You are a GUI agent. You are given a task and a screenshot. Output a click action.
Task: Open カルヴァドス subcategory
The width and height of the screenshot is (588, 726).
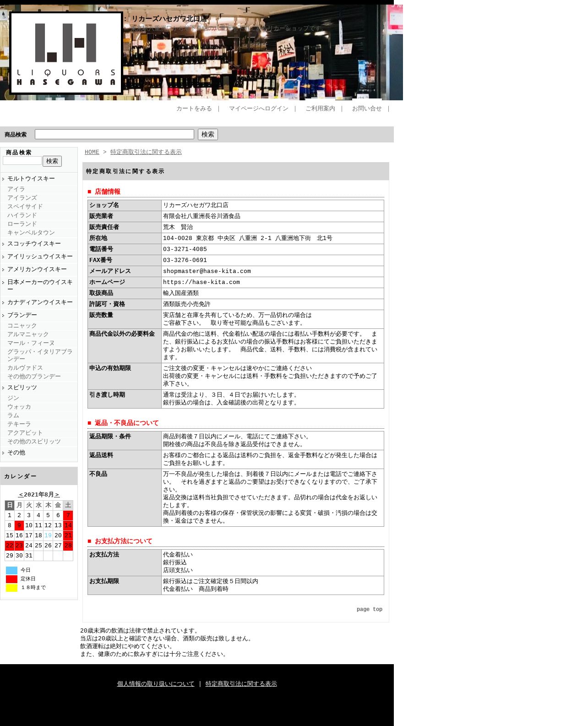pos(25,368)
